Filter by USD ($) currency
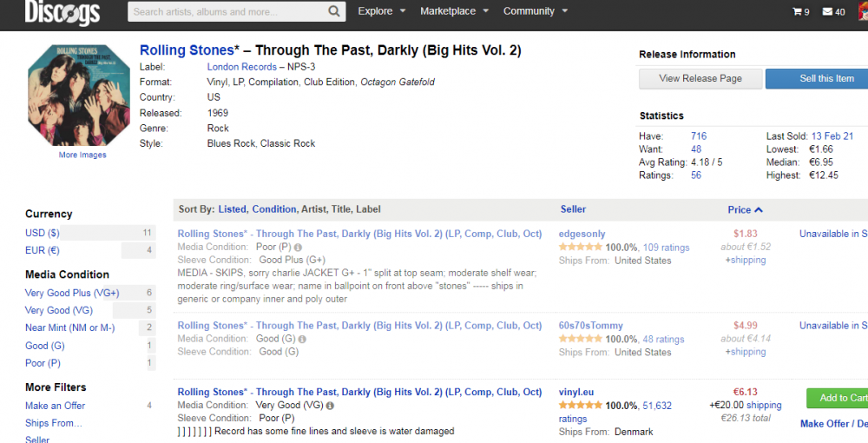The image size is (868, 443). click(43, 233)
